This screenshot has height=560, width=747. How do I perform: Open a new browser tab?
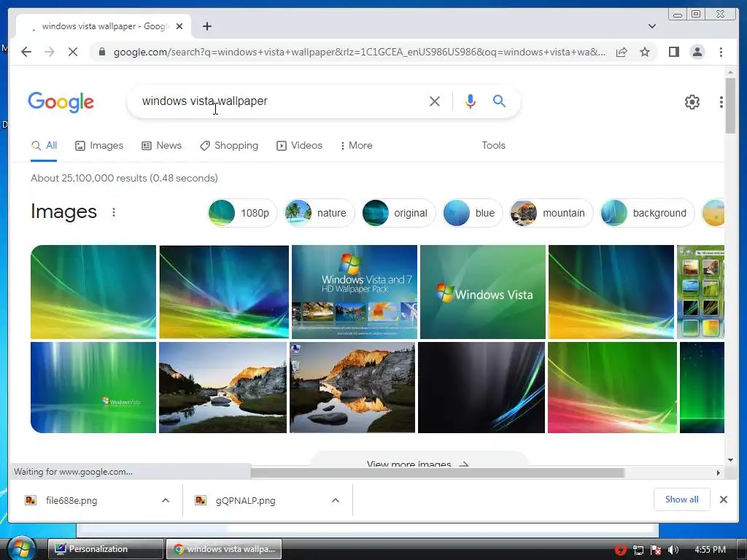206,26
